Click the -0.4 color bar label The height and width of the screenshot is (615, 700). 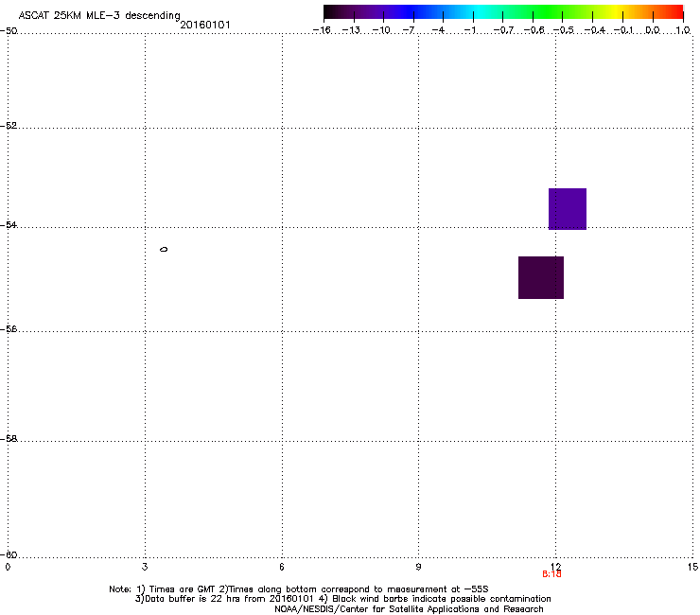595,30
